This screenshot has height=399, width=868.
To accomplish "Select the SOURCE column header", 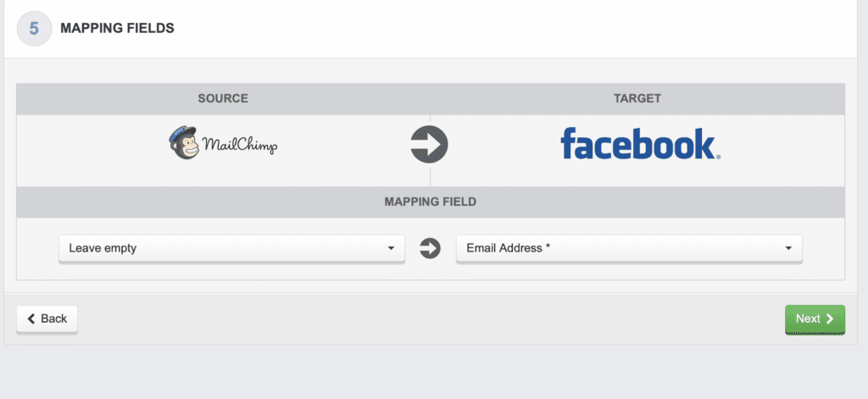I will pyautogui.click(x=223, y=98).
